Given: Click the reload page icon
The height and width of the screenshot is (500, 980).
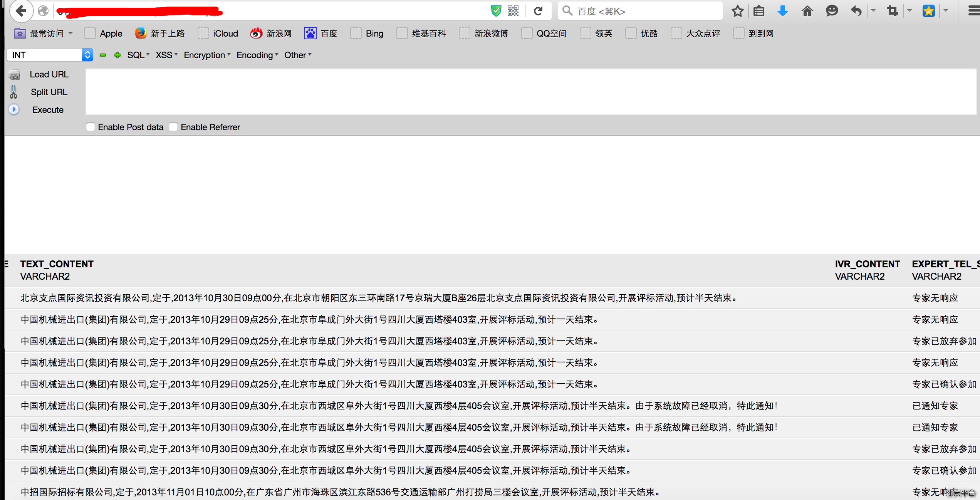Looking at the screenshot, I should 538,11.
